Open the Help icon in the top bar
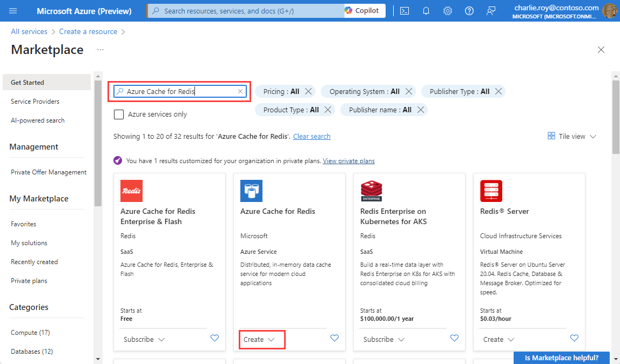The height and width of the screenshot is (364, 620). click(x=469, y=10)
